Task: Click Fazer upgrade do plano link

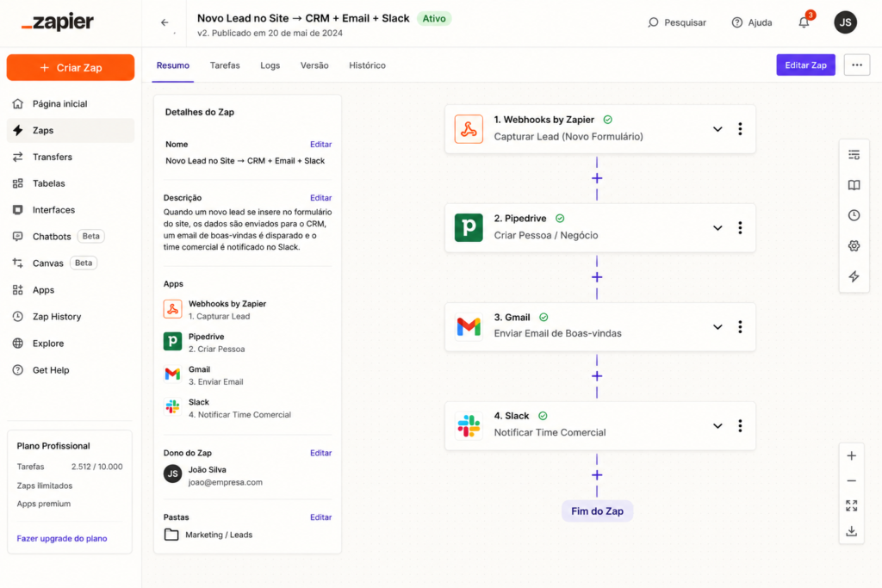Action: (62, 539)
